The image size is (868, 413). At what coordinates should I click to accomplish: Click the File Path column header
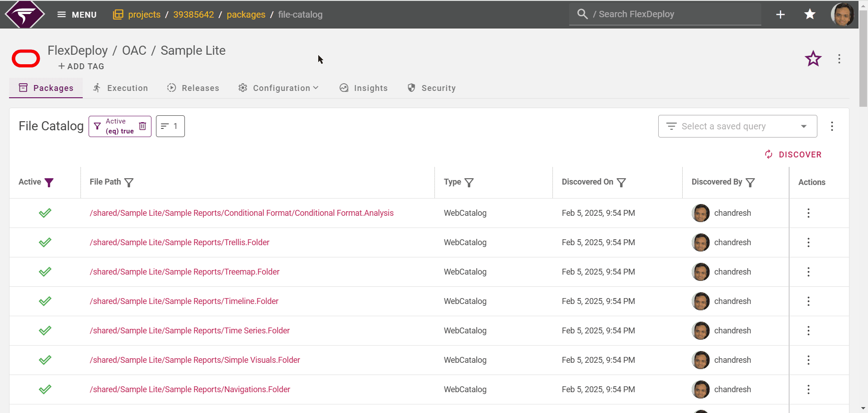point(105,182)
